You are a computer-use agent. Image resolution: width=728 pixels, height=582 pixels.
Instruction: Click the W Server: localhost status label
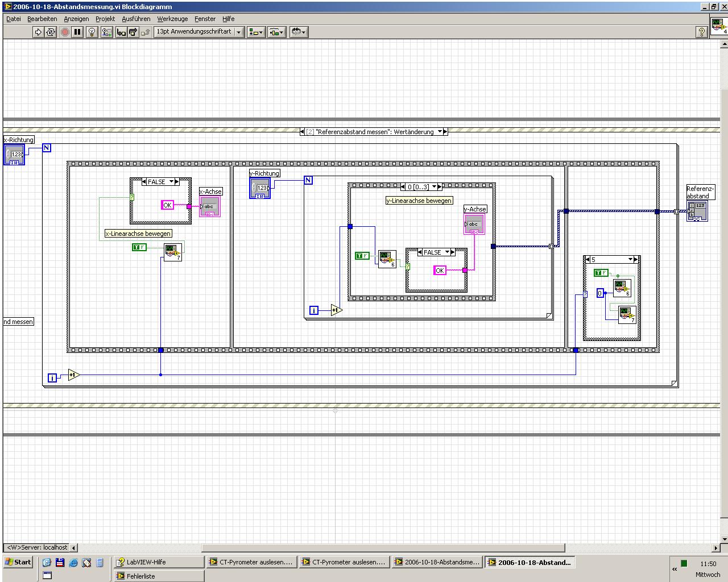37,547
